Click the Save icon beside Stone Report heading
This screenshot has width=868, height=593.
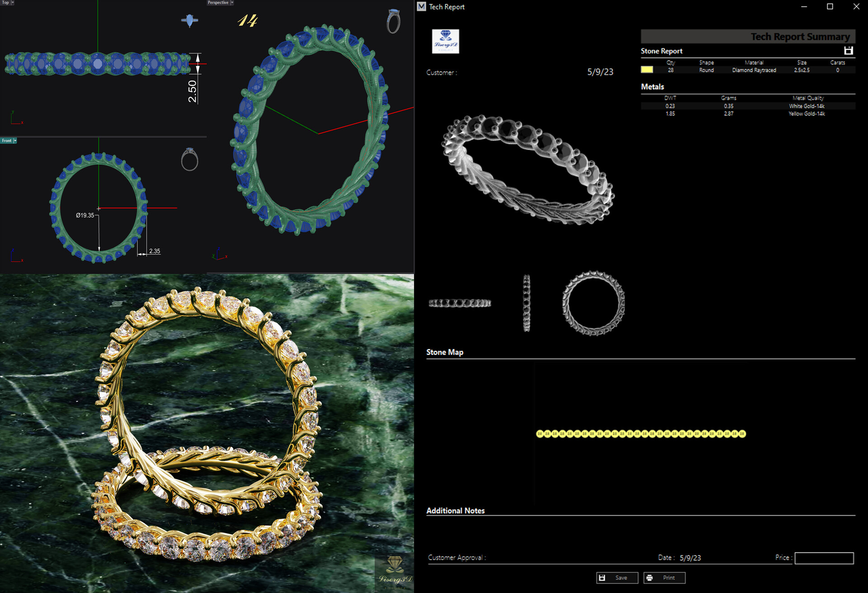coord(849,51)
